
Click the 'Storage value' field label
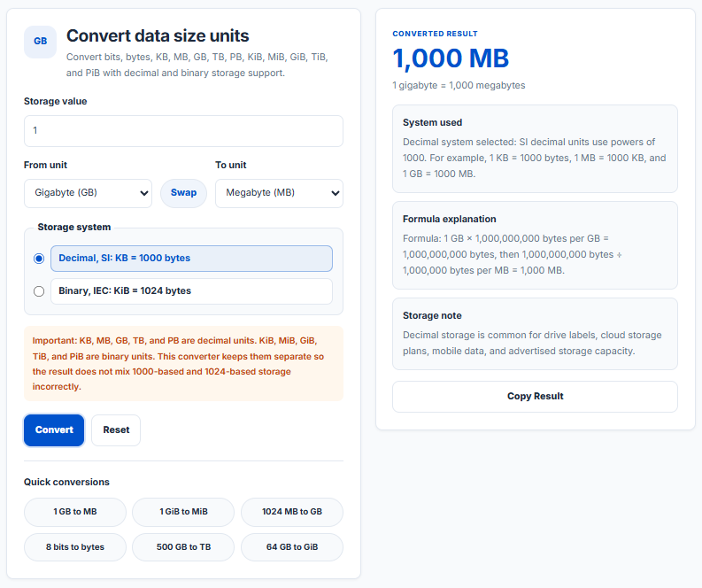tap(56, 101)
